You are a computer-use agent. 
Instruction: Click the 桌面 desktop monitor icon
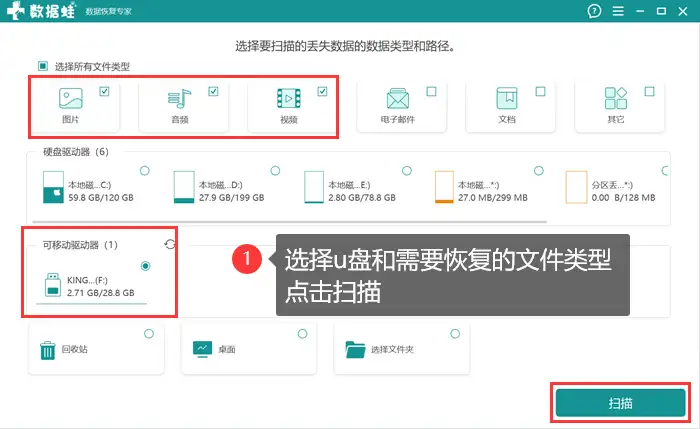(x=202, y=349)
